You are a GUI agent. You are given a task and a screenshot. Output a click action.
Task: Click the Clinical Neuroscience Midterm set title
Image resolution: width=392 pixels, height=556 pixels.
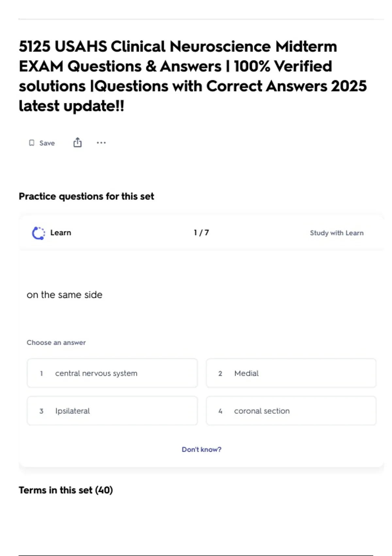pyautogui.click(x=193, y=76)
